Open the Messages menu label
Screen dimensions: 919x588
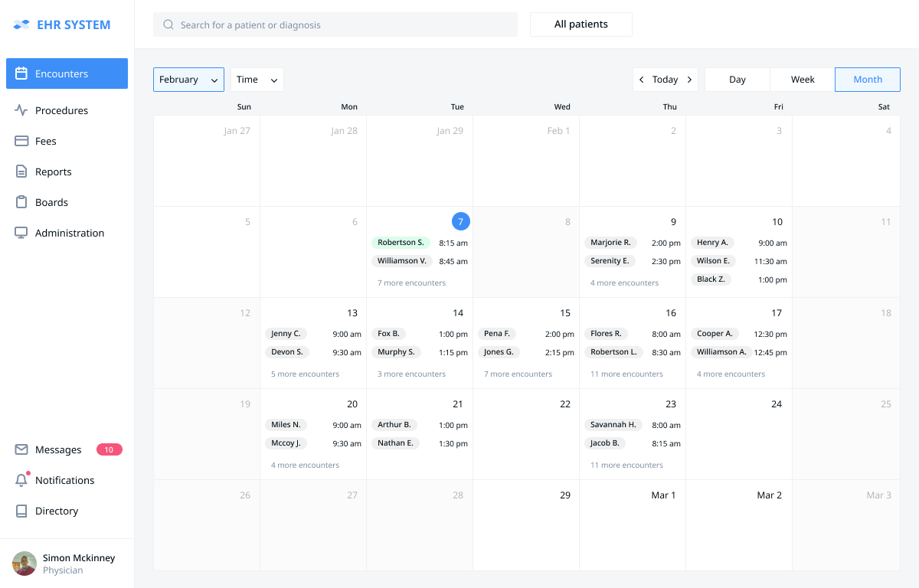click(58, 449)
